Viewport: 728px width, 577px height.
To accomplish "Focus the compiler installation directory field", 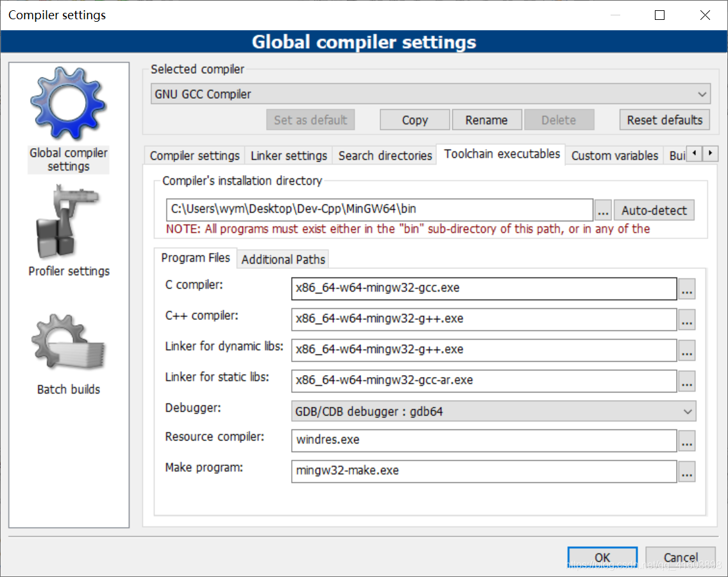I will [379, 210].
